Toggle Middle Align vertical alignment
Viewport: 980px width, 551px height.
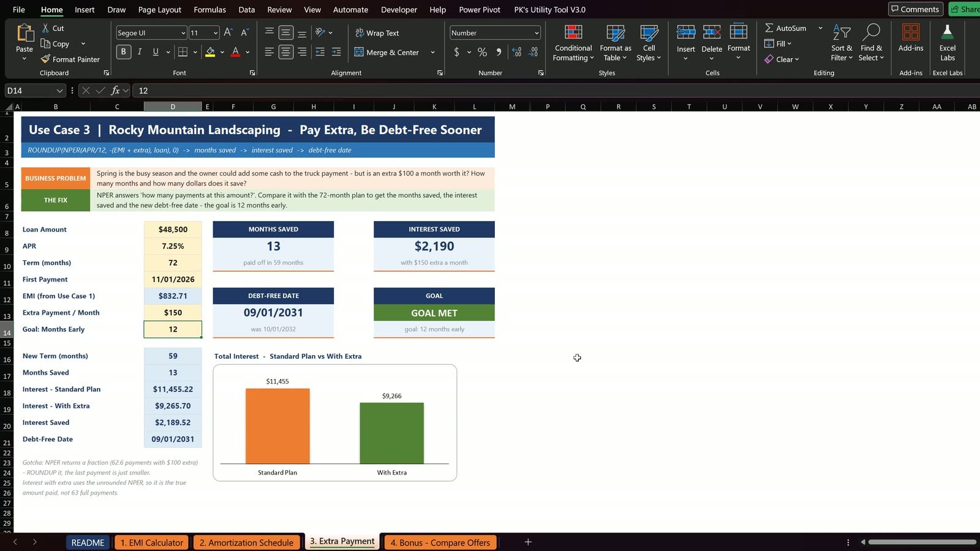tap(285, 32)
